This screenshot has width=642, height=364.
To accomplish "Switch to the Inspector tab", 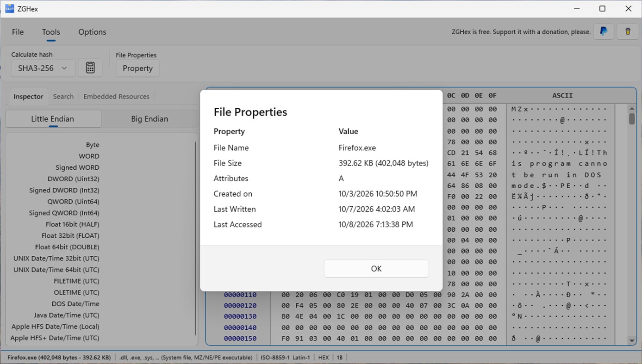I will 28,97.
